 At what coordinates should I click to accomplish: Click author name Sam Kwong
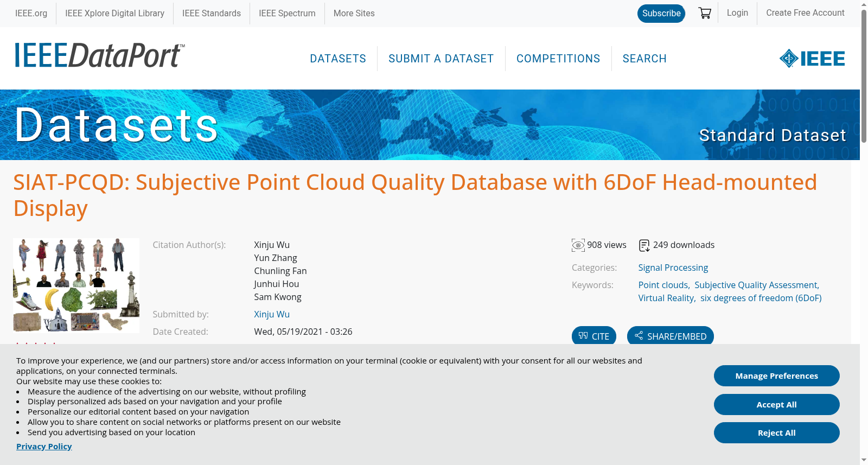(x=278, y=297)
